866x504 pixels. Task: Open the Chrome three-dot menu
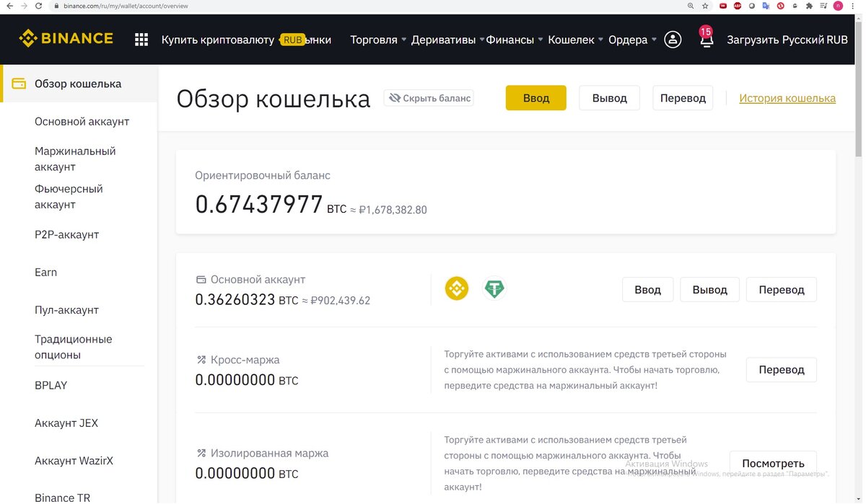[852, 6]
